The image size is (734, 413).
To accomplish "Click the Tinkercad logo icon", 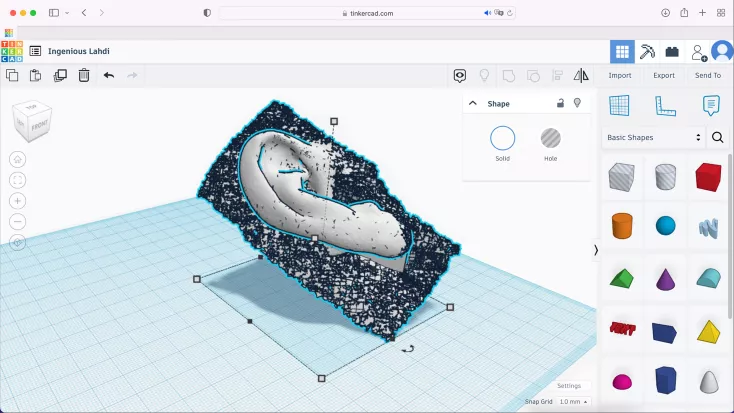I will 12,51.
